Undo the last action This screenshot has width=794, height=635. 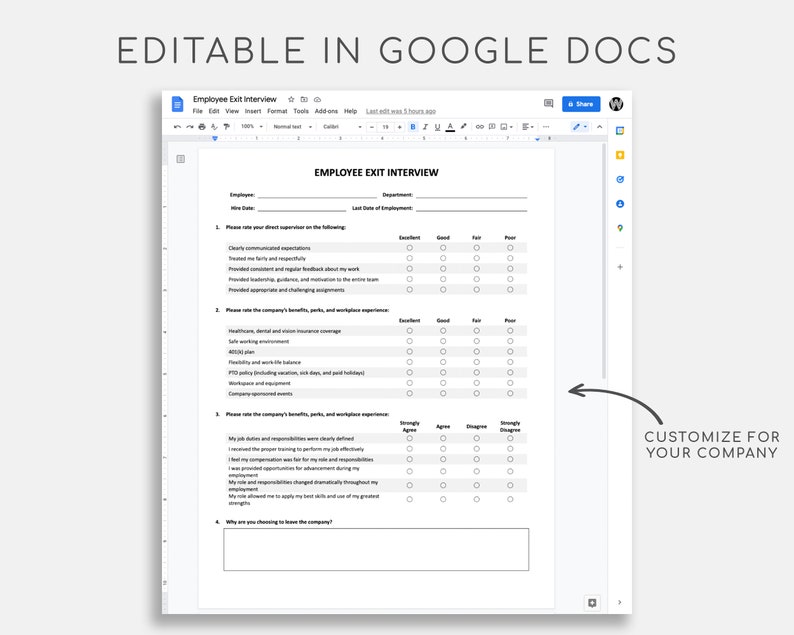177,127
